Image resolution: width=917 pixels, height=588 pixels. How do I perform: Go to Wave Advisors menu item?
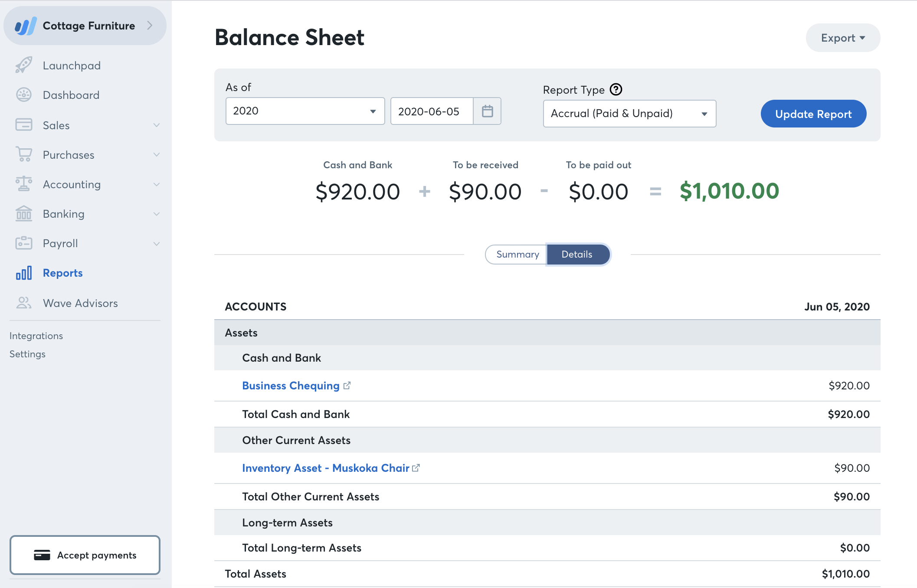click(80, 303)
